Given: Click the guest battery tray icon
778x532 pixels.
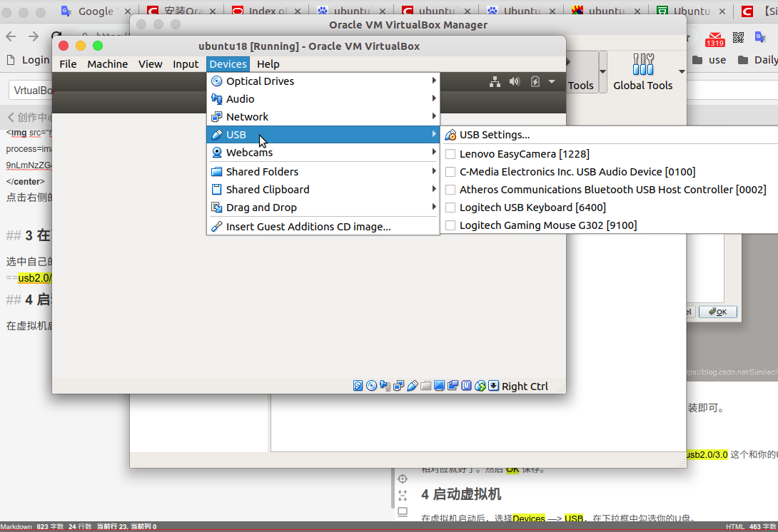Looking at the screenshot, I should 535,81.
